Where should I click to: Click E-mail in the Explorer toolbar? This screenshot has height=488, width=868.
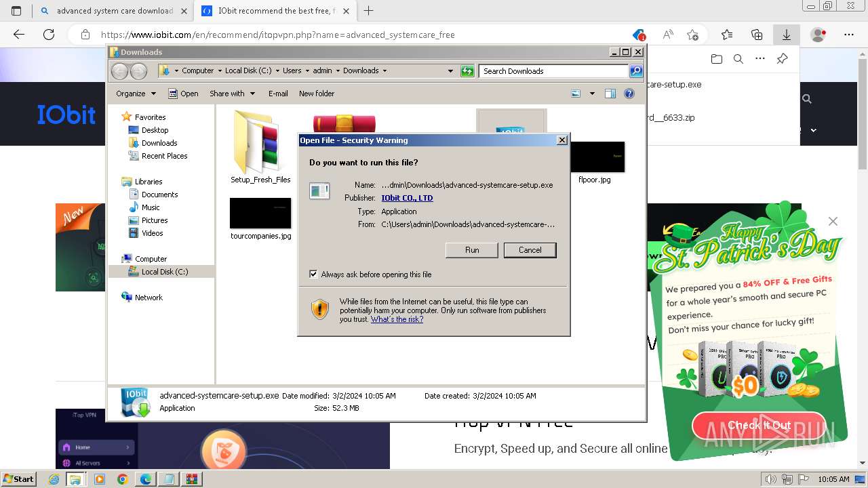point(278,94)
